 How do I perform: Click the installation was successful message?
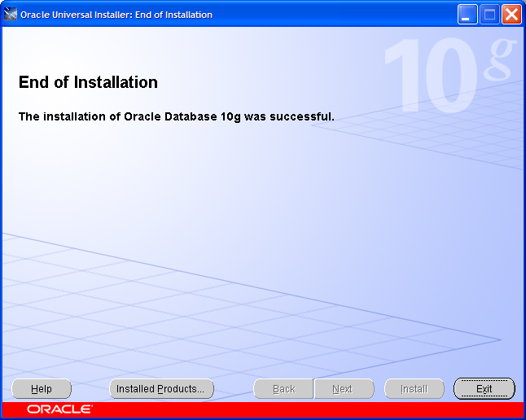pos(177,116)
